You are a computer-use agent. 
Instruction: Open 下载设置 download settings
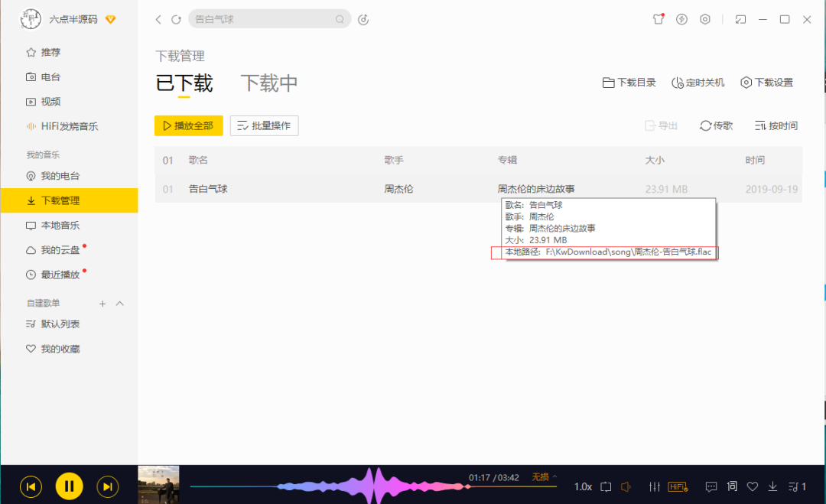click(x=766, y=83)
